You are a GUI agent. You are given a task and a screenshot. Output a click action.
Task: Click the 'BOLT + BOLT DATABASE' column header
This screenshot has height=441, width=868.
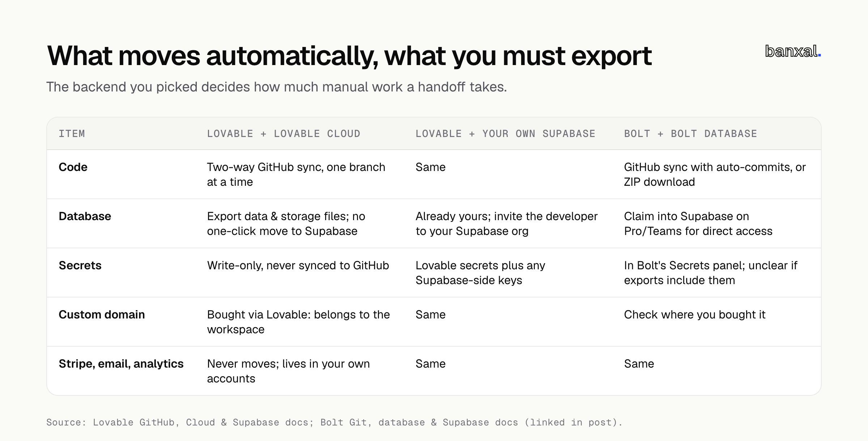pyautogui.click(x=690, y=134)
